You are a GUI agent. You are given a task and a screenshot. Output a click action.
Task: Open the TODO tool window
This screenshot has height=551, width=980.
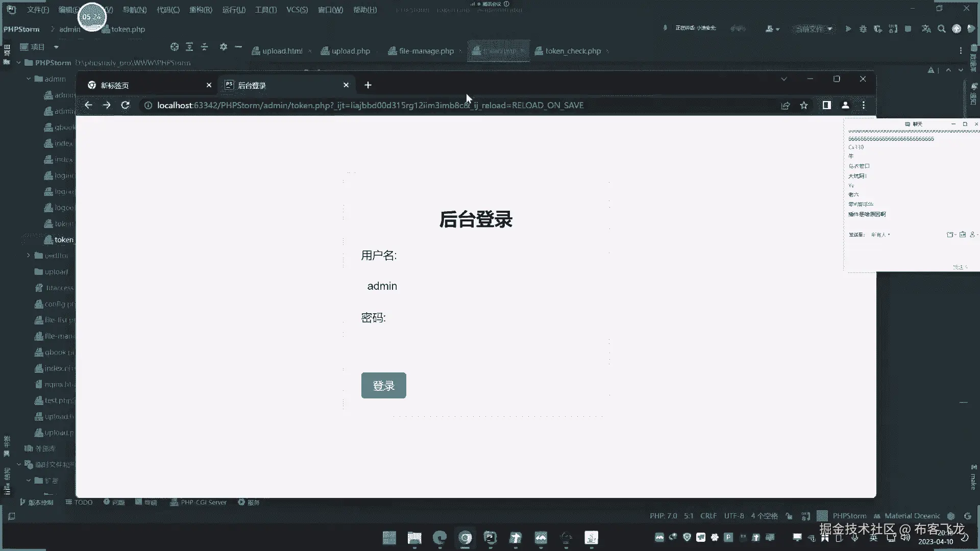79,503
